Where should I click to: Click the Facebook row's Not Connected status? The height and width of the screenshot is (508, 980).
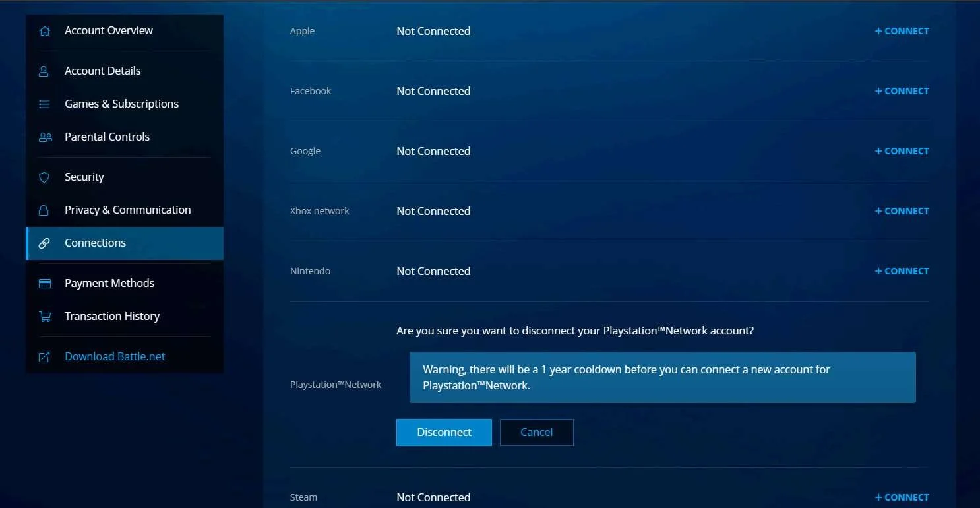433,91
